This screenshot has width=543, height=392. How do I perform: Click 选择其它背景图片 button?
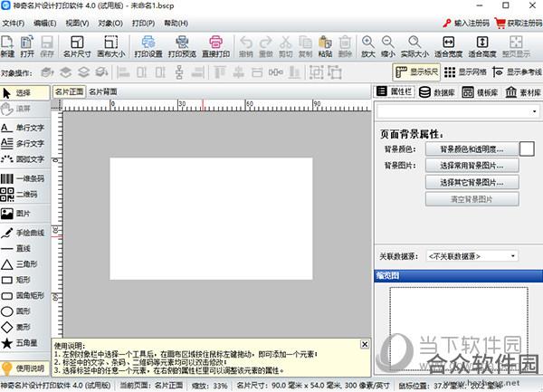[x=472, y=182]
